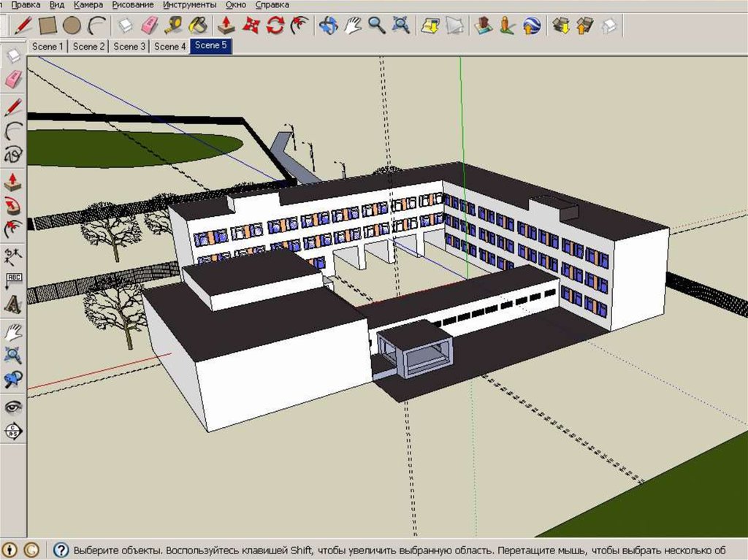This screenshot has width=748, height=560.
Task: Choose the Move tool with red arrows
Action: [251, 26]
